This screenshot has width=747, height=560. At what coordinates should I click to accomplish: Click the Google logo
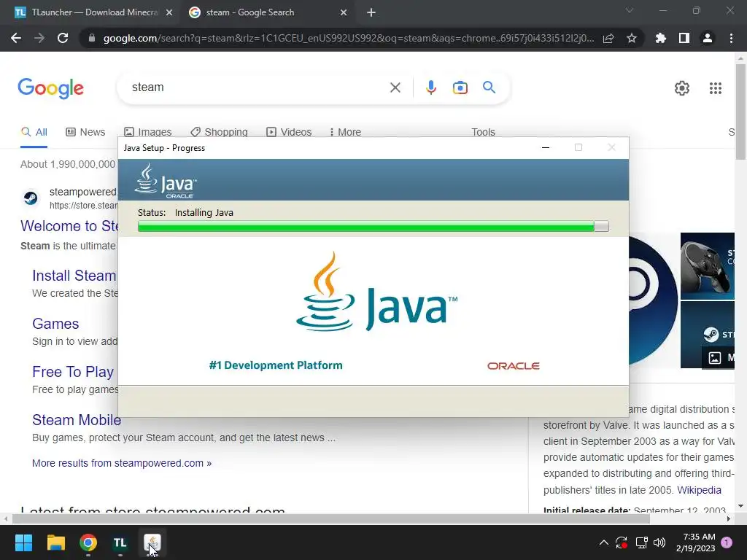[50, 88]
